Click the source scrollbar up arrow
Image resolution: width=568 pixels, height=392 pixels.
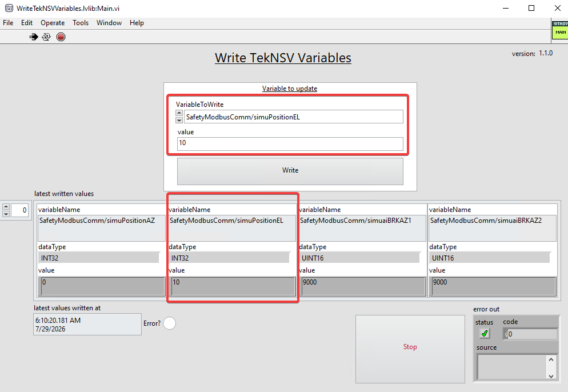point(551,359)
